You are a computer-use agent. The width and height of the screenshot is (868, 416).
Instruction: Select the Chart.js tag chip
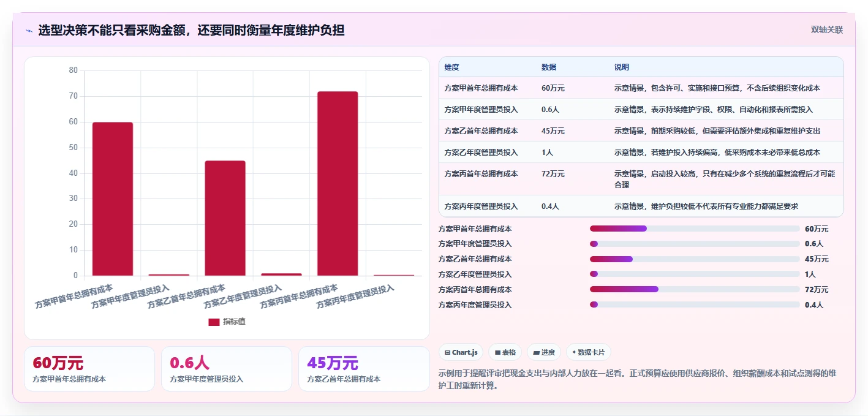tap(461, 352)
